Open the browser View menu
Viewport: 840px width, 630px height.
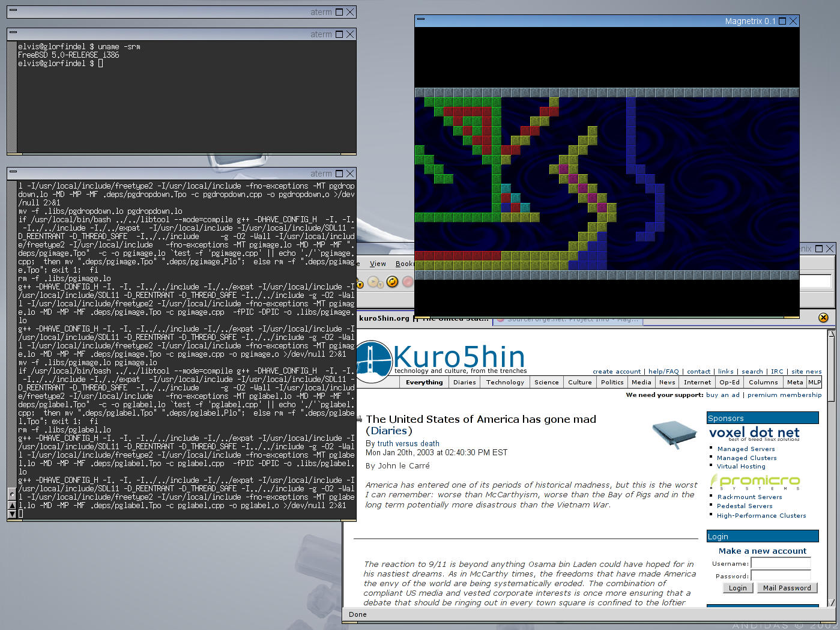378,264
